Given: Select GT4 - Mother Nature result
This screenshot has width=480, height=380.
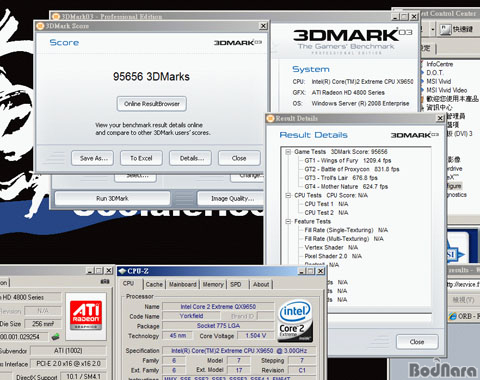Looking at the screenshot, I should (x=346, y=187).
